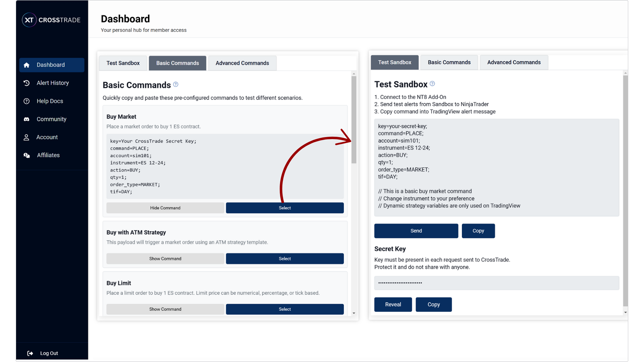Show command for Buy Limit
This screenshot has height=362, width=644.
point(165,309)
